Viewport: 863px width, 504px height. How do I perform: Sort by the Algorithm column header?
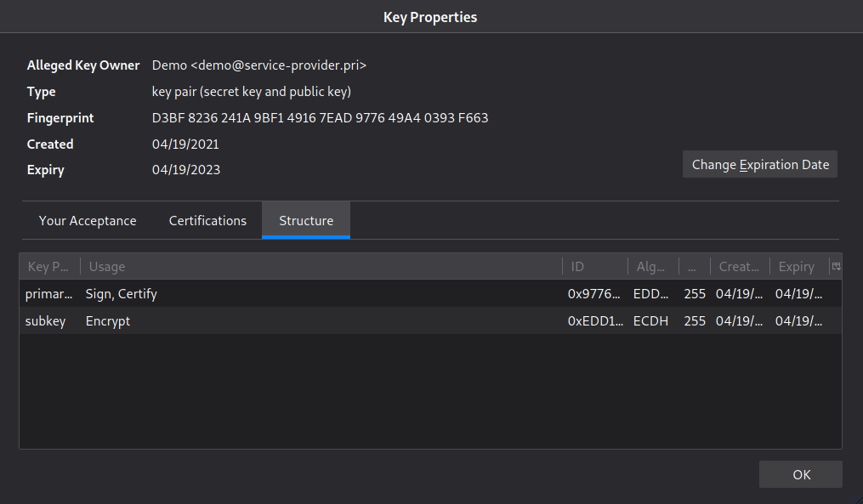(653, 266)
